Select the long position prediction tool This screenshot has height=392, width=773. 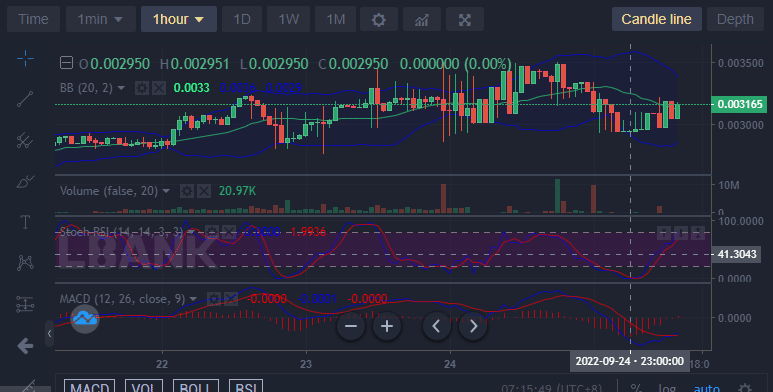click(25, 304)
